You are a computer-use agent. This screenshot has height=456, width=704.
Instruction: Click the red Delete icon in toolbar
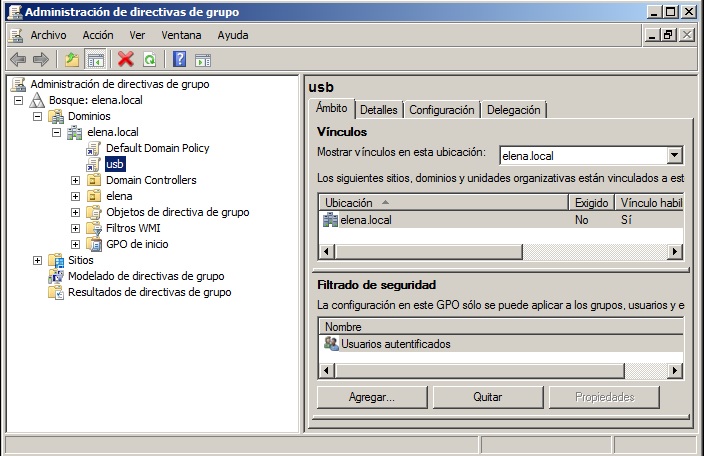125,59
